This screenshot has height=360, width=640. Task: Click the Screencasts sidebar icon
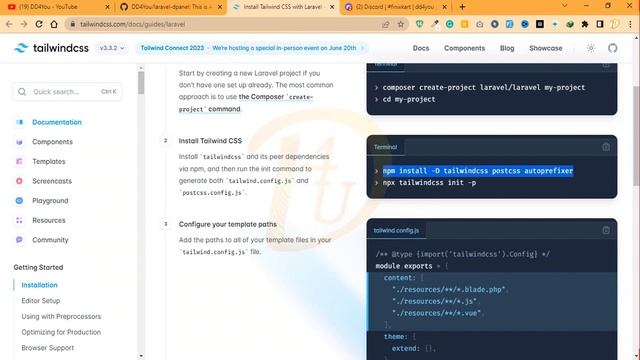[x=19, y=181]
